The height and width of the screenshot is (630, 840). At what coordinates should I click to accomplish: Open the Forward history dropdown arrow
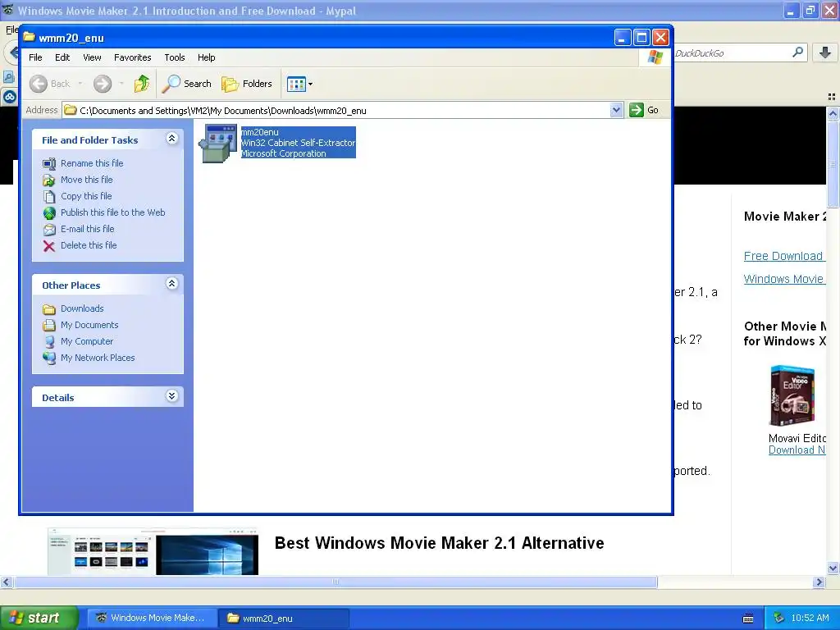[121, 84]
